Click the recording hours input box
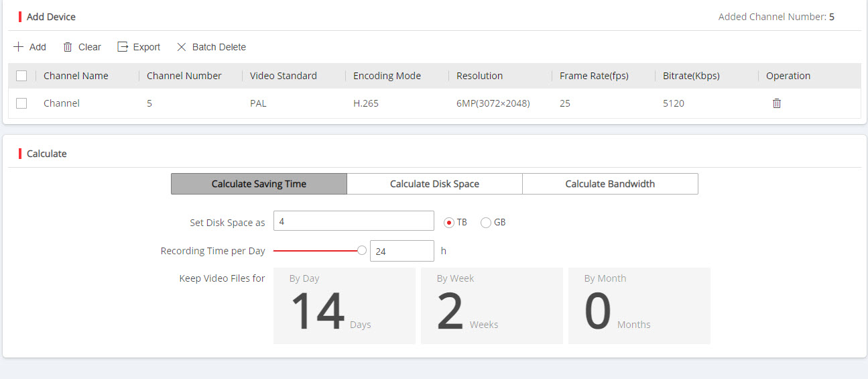 pyautogui.click(x=401, y=251)
